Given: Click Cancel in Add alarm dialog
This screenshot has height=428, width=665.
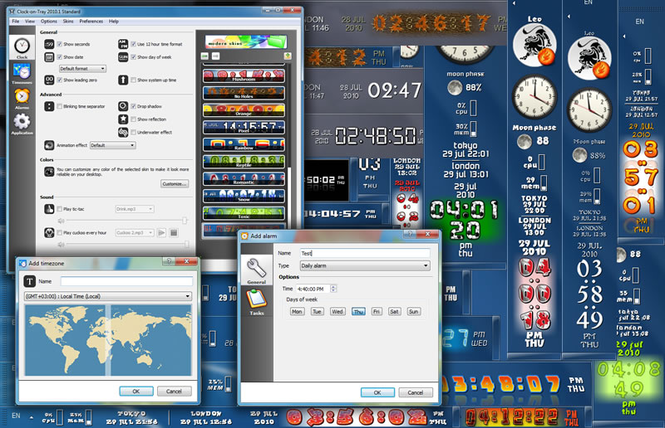Looking at the screenshot, I should (415, 392).
